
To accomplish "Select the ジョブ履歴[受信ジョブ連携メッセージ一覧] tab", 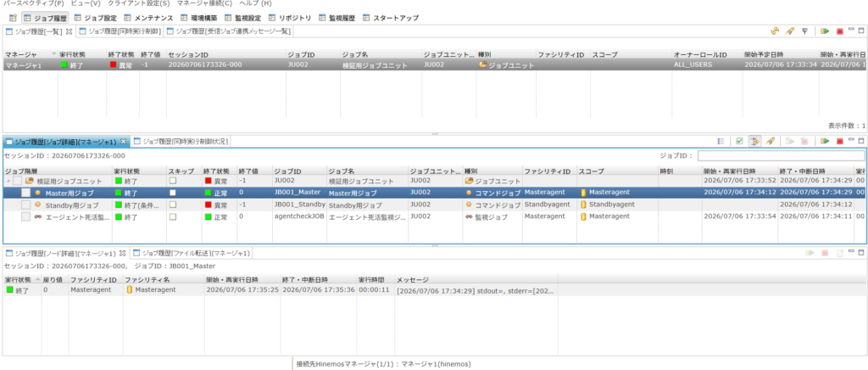I will click(228, 31).
